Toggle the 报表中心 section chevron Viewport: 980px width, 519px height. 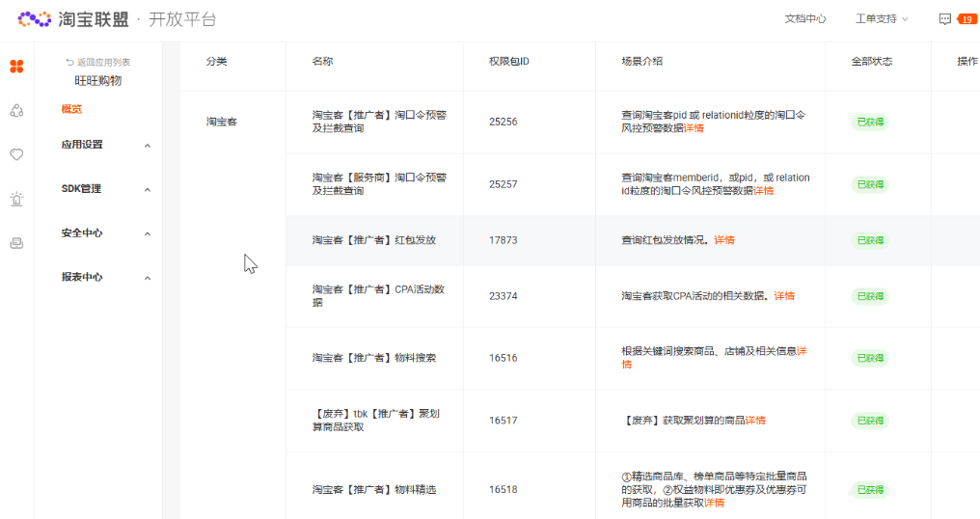click(148, 279)
